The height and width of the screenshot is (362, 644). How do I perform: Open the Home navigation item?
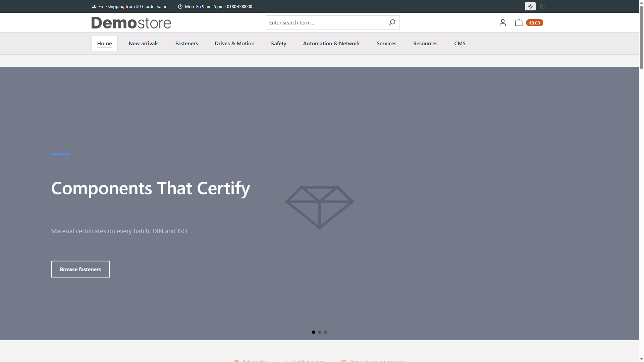coord(105,43)
